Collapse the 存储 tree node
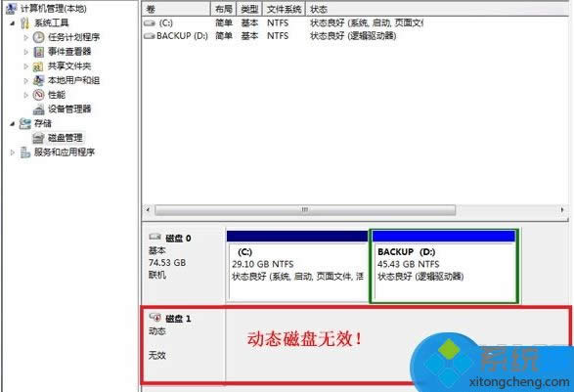This screenshot has width=574, height=392. pyautogui.click(x=13, y=124)
